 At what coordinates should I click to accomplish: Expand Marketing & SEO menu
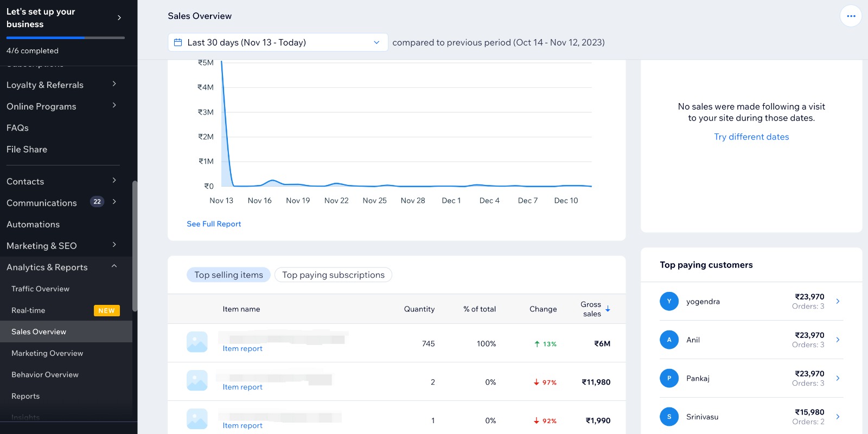pyautogui.click(x=114, y=245)
